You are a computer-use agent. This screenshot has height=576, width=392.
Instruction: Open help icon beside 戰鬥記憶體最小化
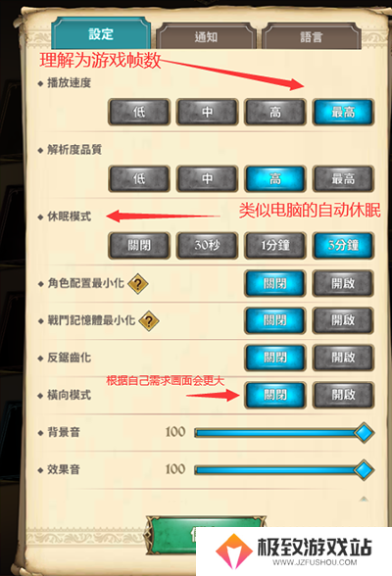tap(149, 321)
